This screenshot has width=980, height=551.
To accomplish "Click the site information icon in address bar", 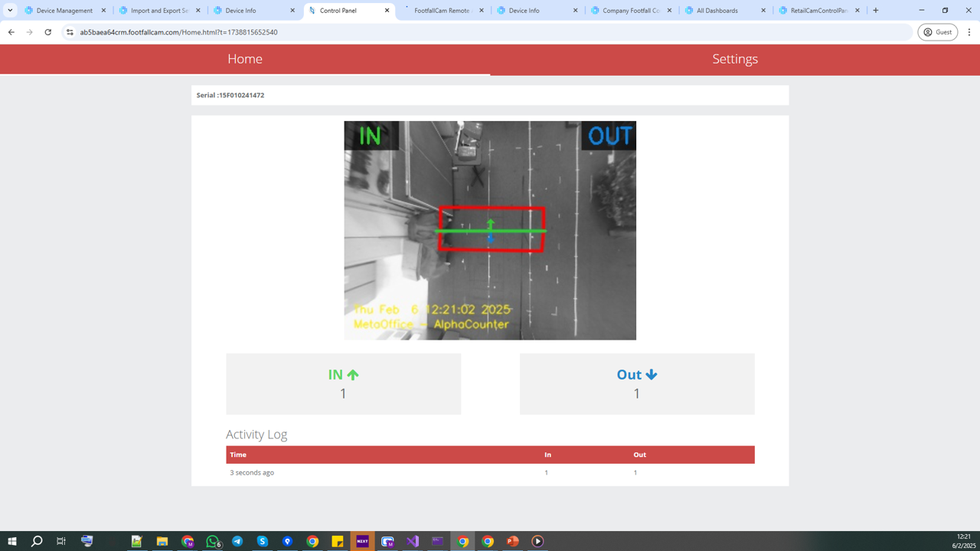I will coord(70,32).
